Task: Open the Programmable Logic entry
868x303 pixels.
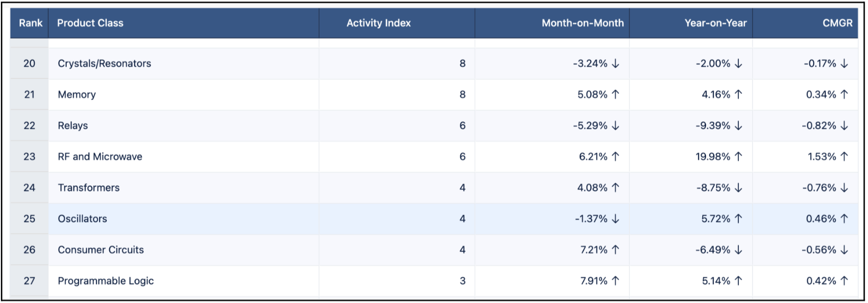Action: (x=106, y=281)
